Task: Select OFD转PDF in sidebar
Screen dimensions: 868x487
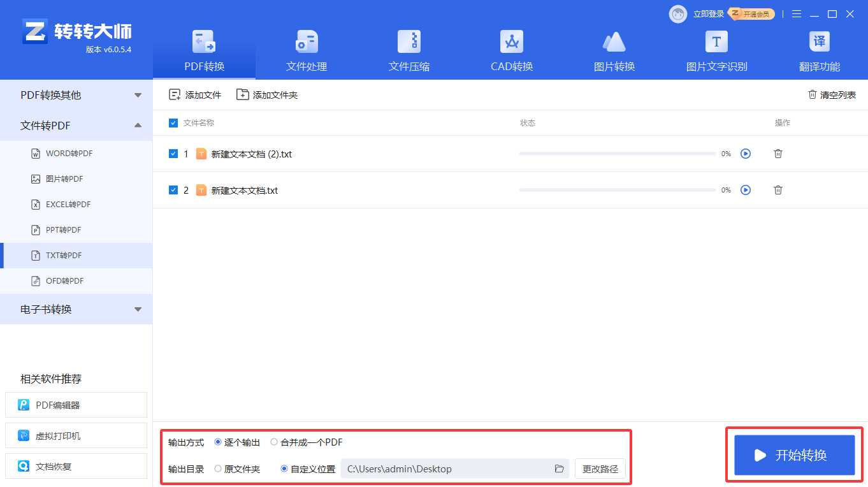Action: click(76, 281)
